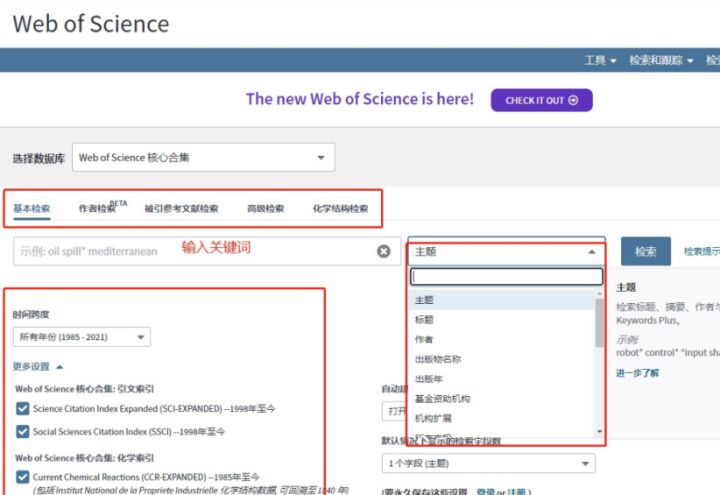Click the field list scroll down arrow
The width and height of the screenshot is (720, 495).
point(599,431)
